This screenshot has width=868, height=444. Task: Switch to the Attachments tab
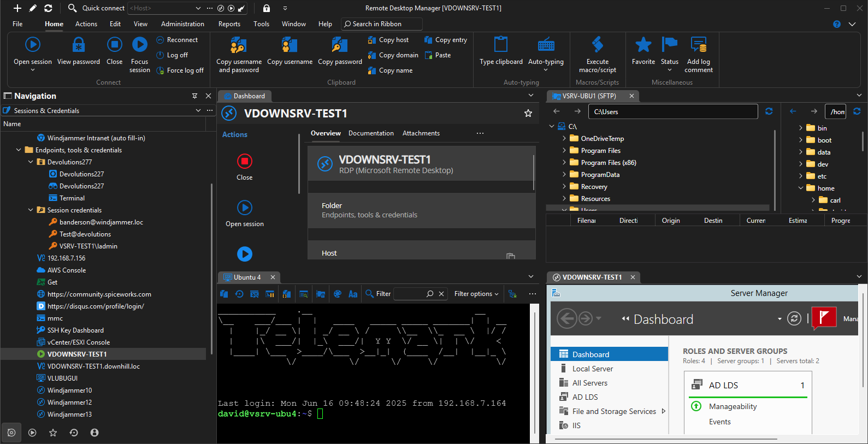click(421, 133)
